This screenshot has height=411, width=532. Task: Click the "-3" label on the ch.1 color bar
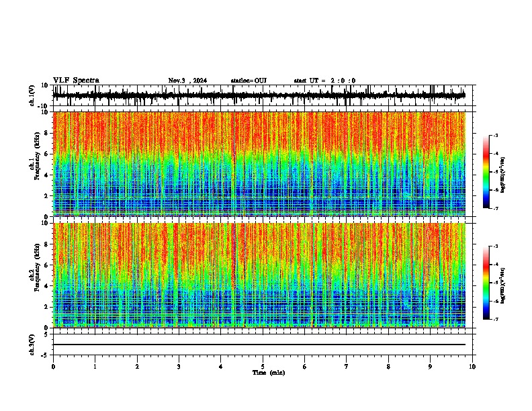click(496, 135)
